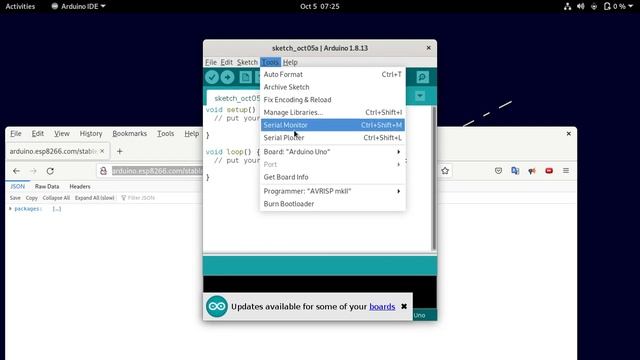Open the Arduino Help menu
This screenshot has width=640, height=360.
(290, 62)
